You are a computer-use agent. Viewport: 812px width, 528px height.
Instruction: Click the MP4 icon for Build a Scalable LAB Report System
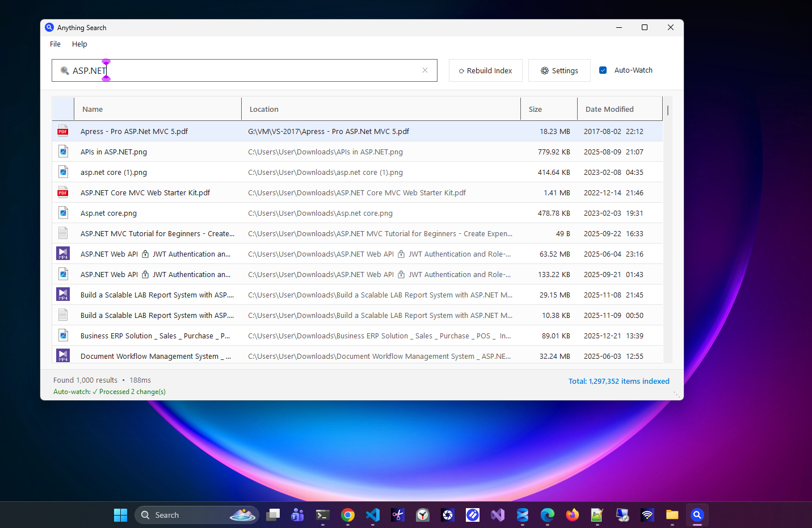62,294
